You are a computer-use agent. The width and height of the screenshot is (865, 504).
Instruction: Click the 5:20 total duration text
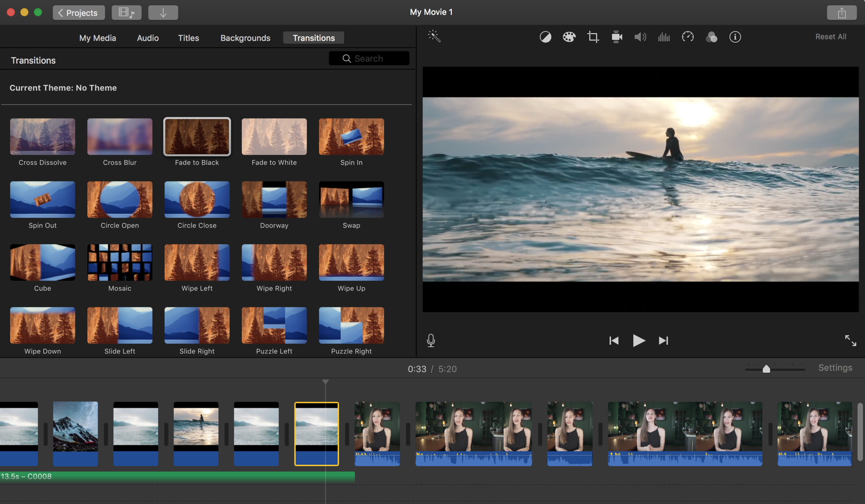[x=447, y=369]
